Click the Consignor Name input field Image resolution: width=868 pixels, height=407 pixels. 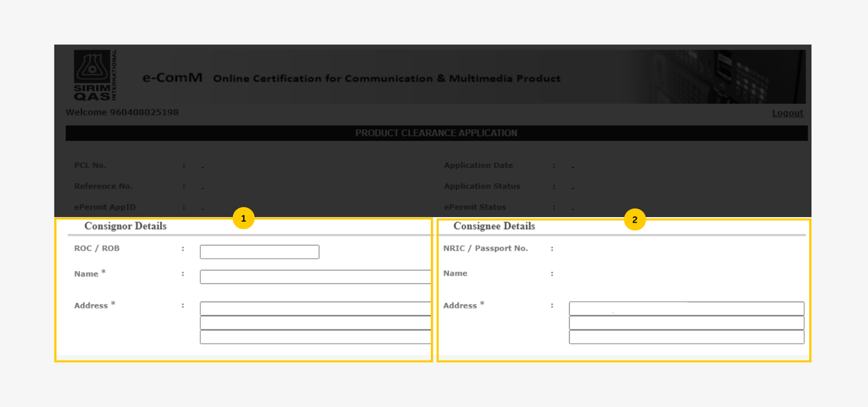tap(315, 276)
